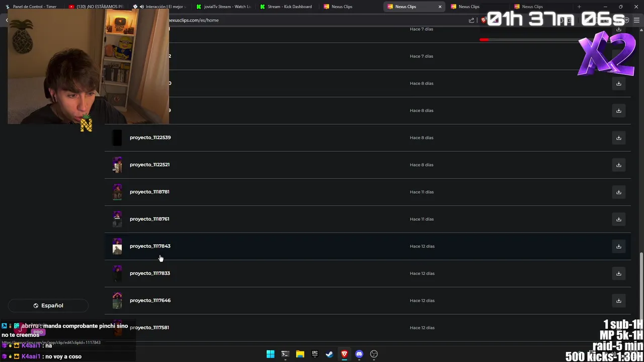Switch to Brave browser in taskbar
The image size is (644, 362).
(x=344, y=354)
